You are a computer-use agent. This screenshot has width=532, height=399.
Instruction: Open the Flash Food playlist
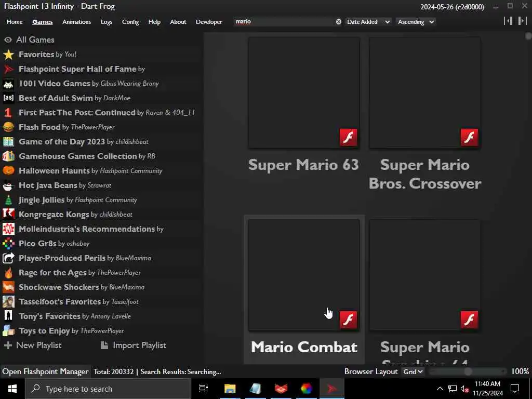pos(102,127)
